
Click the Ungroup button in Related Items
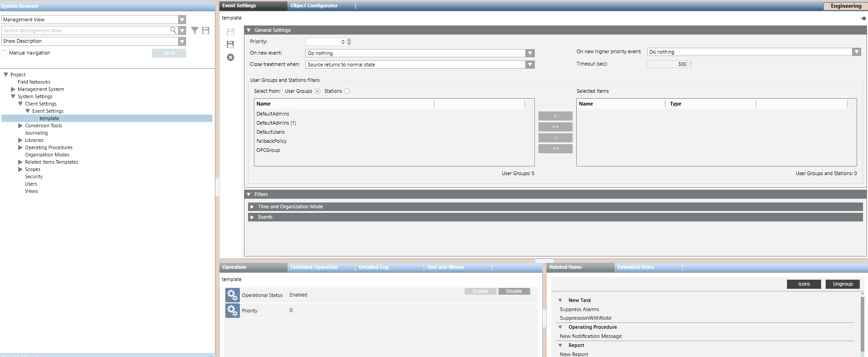[x=843, y=284]
